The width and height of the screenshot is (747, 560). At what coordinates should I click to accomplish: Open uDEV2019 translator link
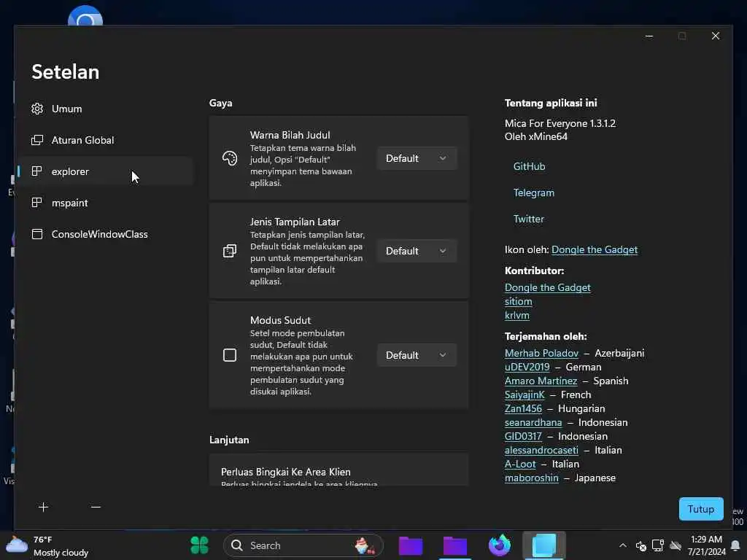click(x=527, y=367)
